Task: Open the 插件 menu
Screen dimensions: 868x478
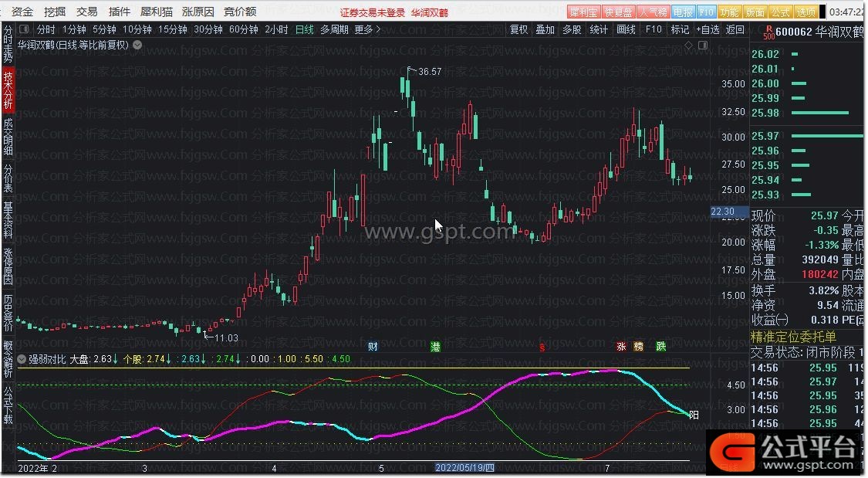Action: [x=119, y=12]
